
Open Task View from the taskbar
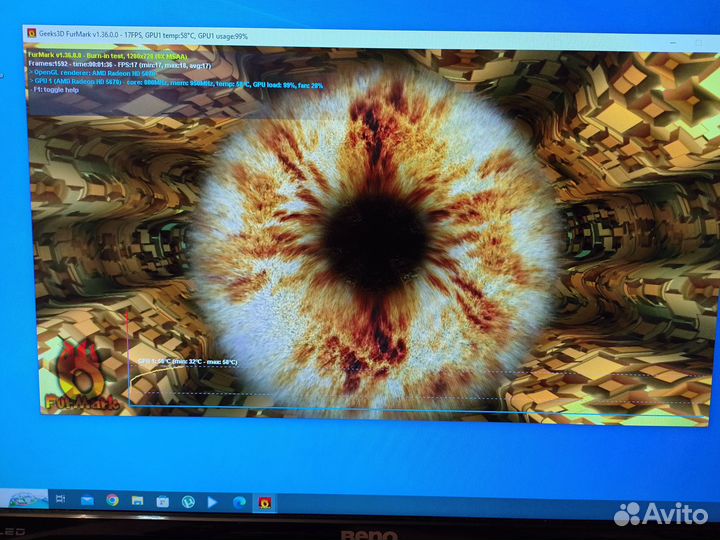point(60,498)
